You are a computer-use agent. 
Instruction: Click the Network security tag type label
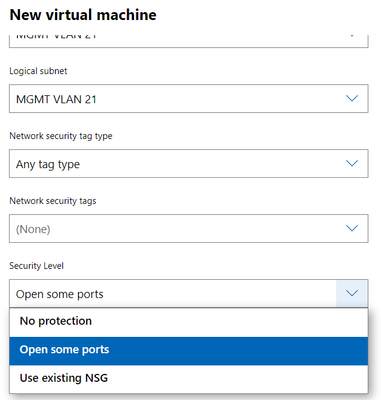click(x=61, y=136)
